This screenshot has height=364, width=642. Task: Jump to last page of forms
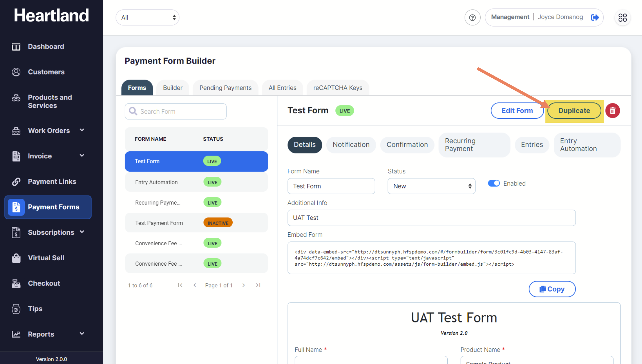coord(258,285)
